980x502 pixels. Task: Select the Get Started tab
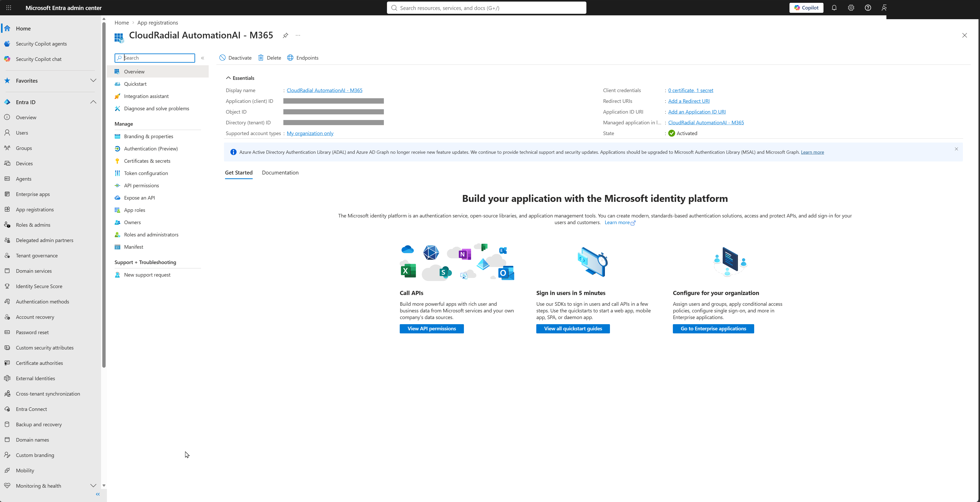(x=239, y=173)
